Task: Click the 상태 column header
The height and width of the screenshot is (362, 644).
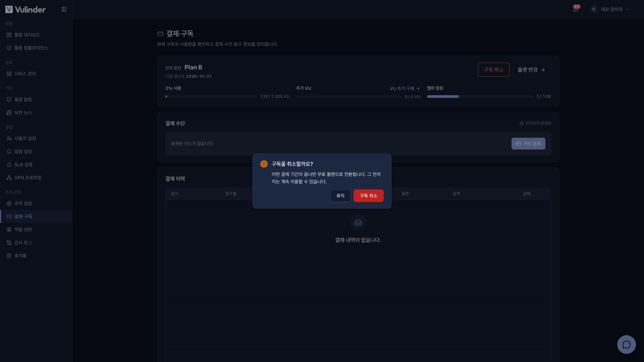Action: (x=527, y=194)
